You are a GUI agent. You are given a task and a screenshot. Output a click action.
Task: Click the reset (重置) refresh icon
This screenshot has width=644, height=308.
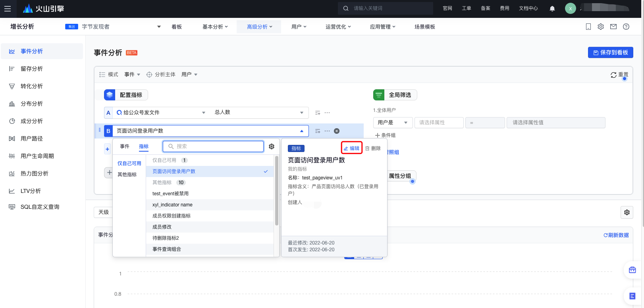coord(613,75)
